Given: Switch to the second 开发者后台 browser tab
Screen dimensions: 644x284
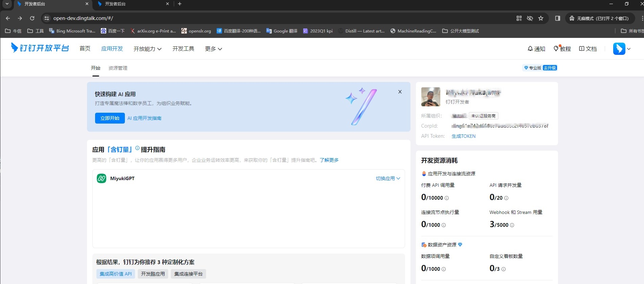Looking at the screenshot, I should (132, 4).
